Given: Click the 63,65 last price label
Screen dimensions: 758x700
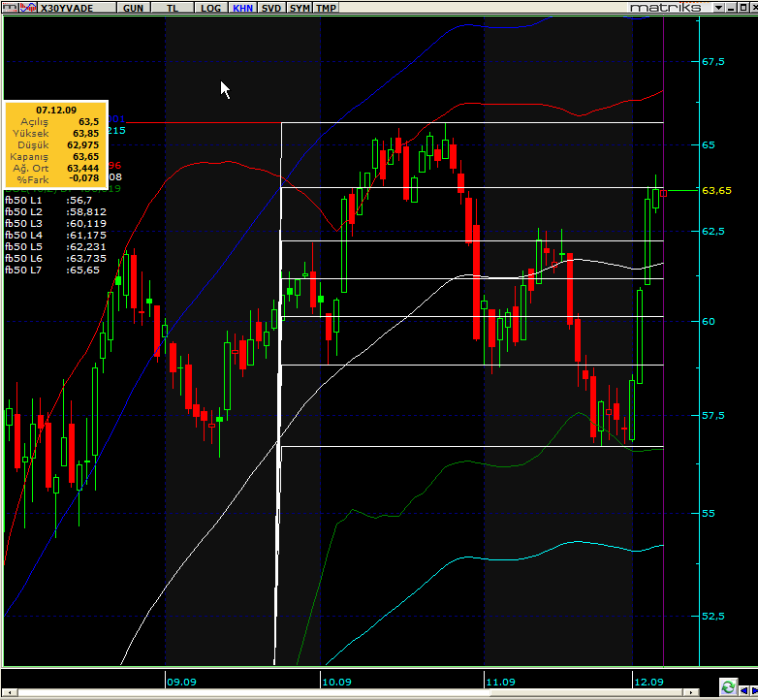Looking at the screenshot, I should coord(716,190).
